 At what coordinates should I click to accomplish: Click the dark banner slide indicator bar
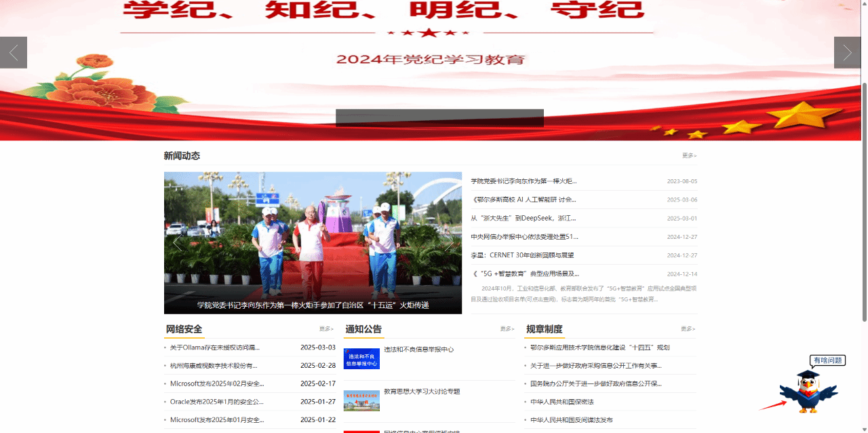(x=439, y=118)
